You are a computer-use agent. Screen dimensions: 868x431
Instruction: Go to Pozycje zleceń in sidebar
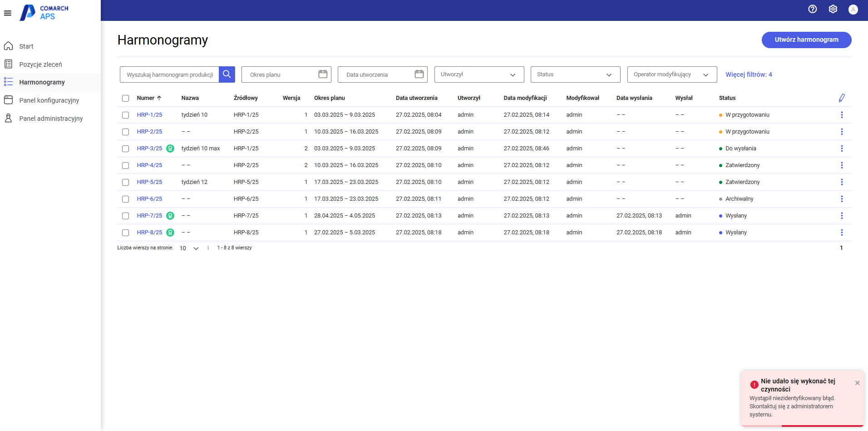(40, 64)
